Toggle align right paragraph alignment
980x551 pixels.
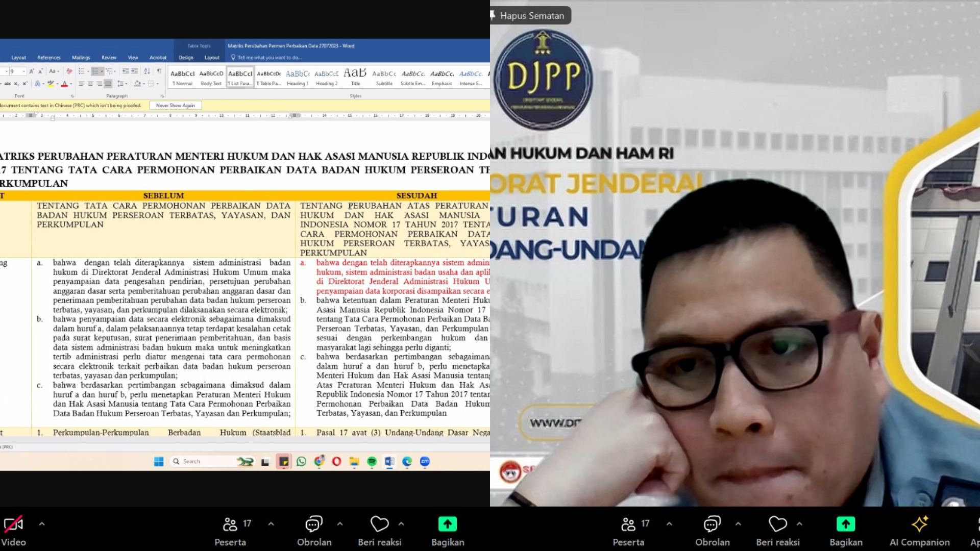coord(99,84)
